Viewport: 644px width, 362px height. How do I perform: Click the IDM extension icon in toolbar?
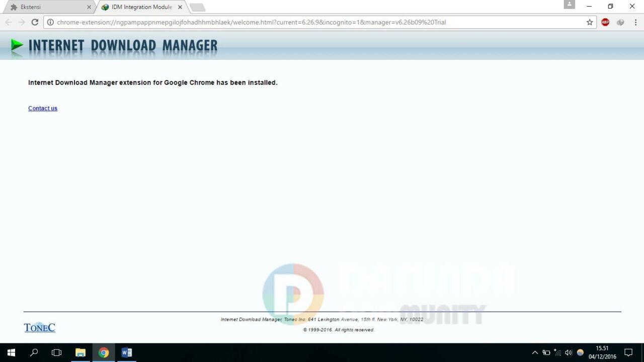[x=620, y=22]
